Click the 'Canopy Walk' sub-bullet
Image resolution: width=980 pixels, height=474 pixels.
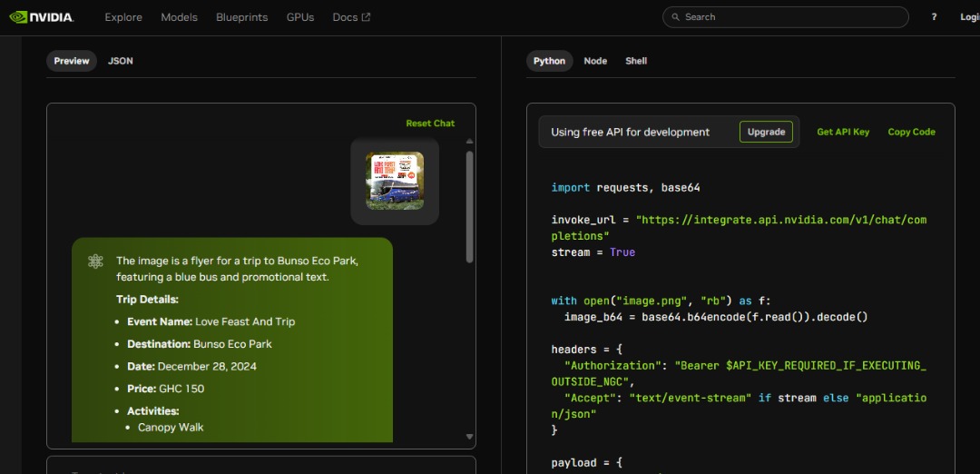tap(171, 428)
